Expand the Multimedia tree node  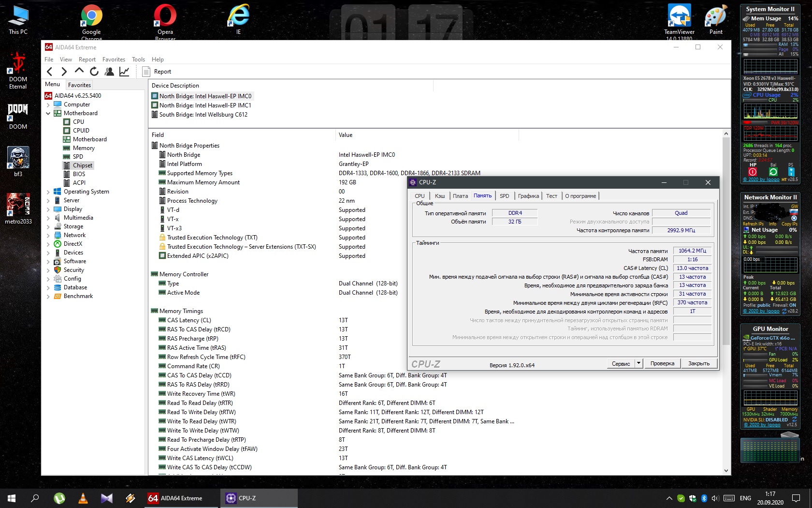coord(48,218)
